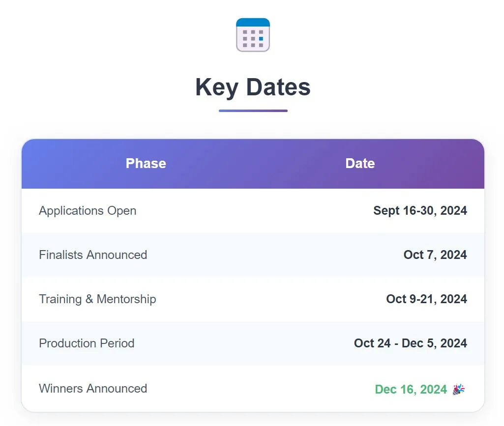
Task: Select the Finalists Announced phase label
Action: click(x=93, y=255)
